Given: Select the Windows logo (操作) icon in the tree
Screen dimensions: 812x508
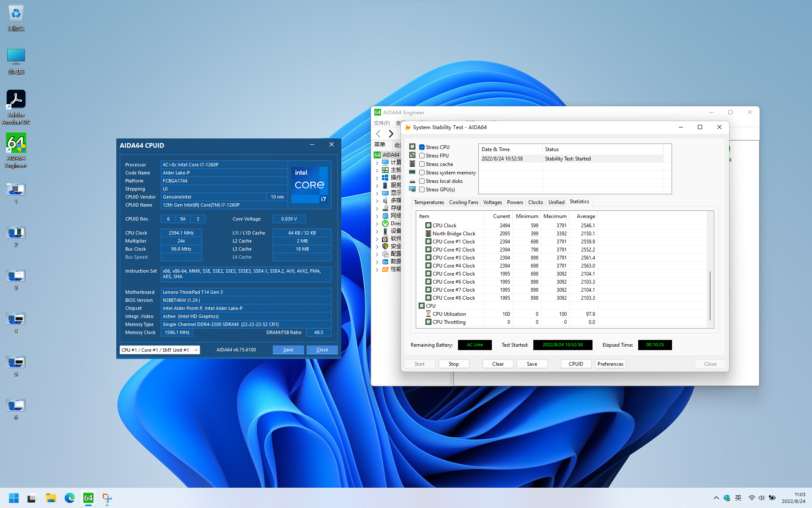Looking at the screenshot, I should [x=385, y=178].
